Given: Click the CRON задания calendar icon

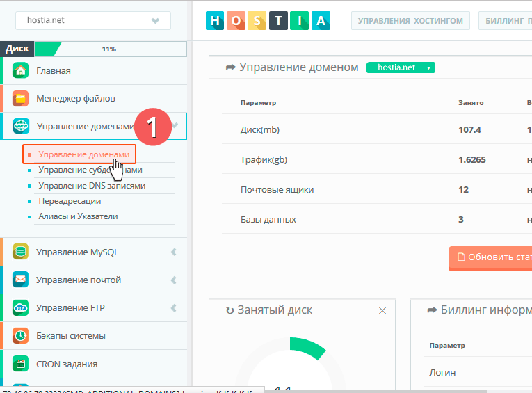Looking at the screenshot, I should (x=20, y=364).
